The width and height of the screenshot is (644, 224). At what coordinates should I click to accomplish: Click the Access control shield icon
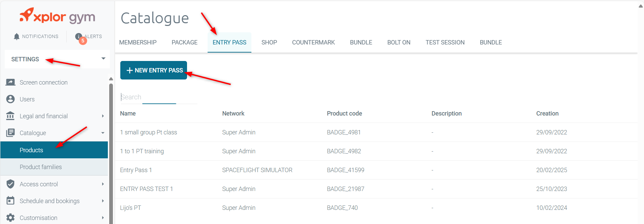pos(10,184)
